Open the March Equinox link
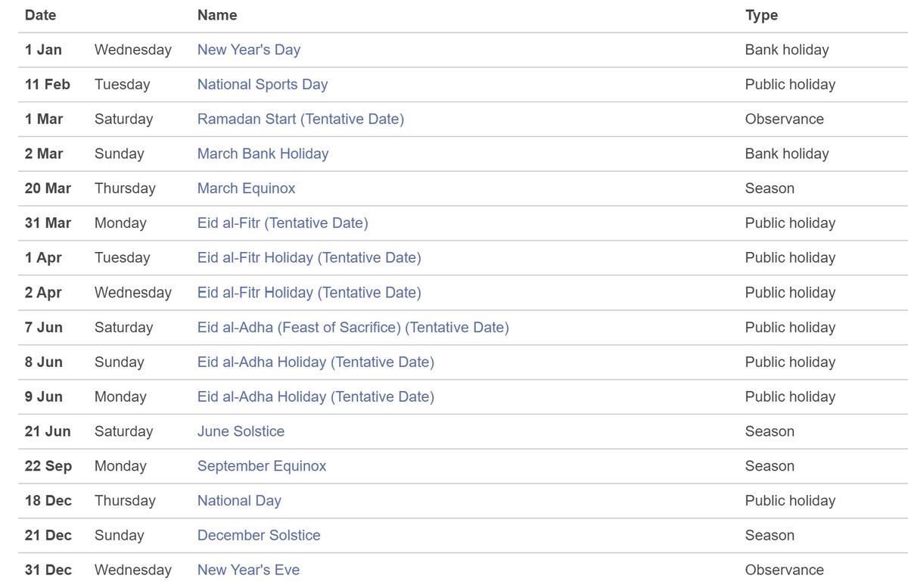The height and width of the screenshot is (588, 908). (246, 188)
